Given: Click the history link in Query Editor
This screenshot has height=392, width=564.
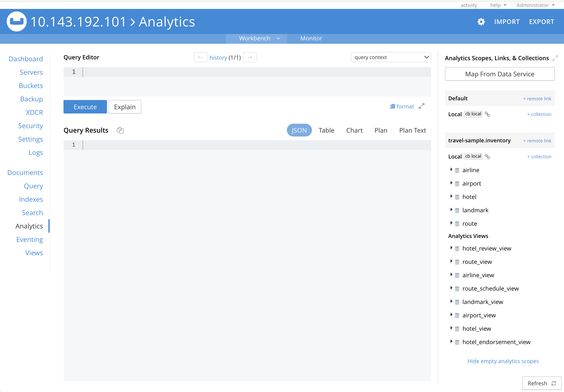Looking at the screenshot, I should pos(219,57).
